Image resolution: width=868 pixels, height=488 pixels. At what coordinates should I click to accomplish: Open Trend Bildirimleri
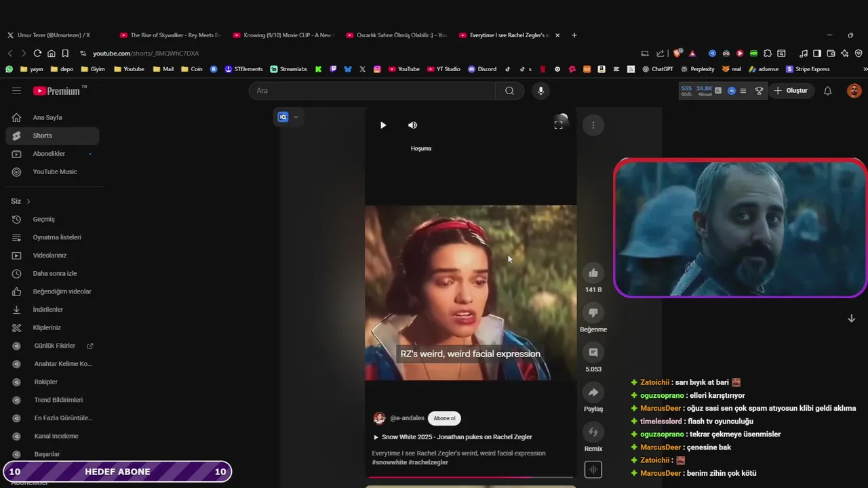[x=52, y=400]
